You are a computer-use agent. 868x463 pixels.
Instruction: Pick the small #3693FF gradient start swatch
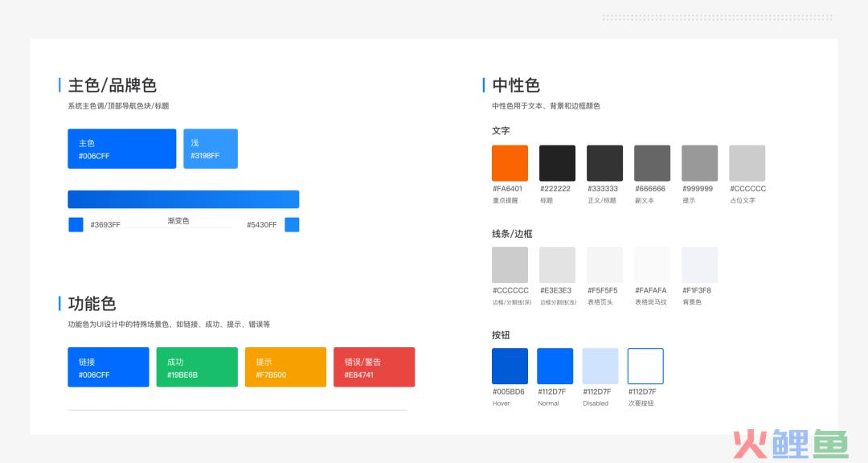point(76,225)
